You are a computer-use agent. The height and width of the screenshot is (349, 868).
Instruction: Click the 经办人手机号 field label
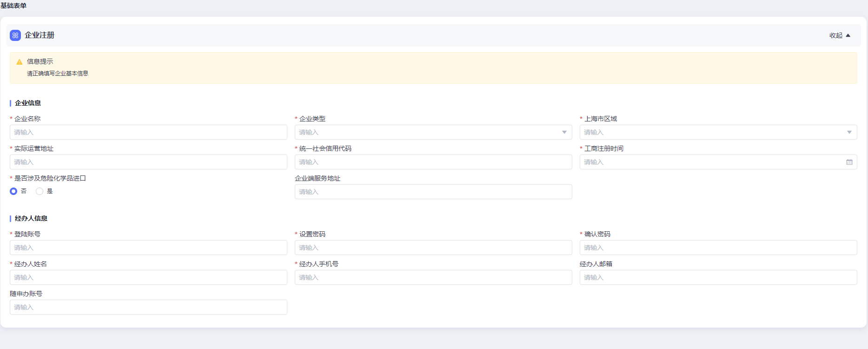(319, 264)
